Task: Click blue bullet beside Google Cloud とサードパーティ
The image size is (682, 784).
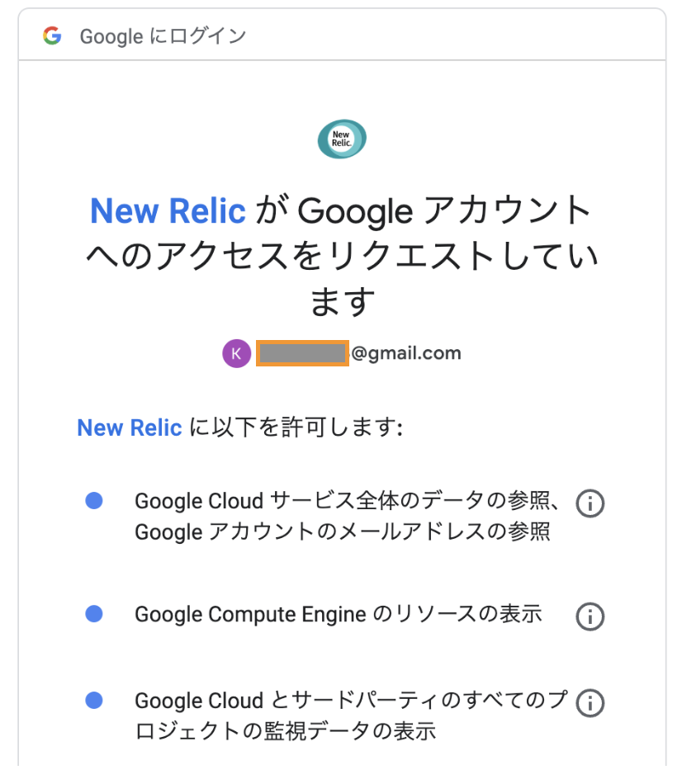Action: [x=94, y=700]
